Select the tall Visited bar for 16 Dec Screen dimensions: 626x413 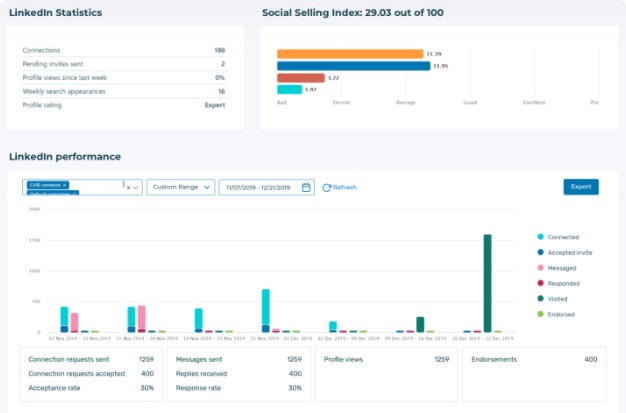(x=487, y=283)
